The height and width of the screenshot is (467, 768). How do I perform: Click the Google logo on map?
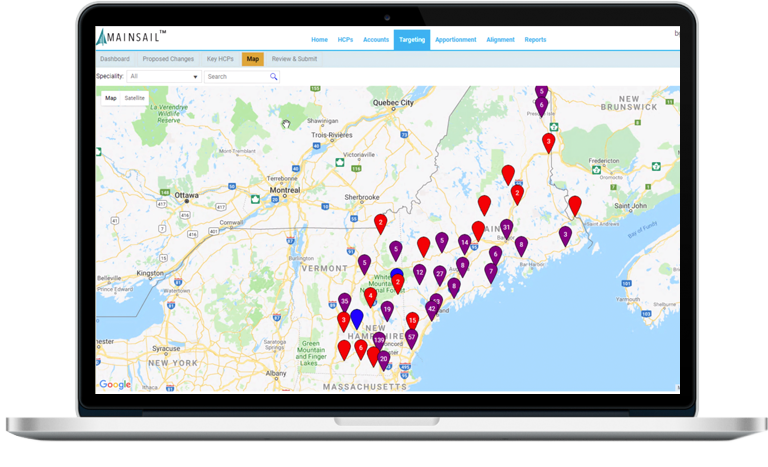tap(115, 385)
